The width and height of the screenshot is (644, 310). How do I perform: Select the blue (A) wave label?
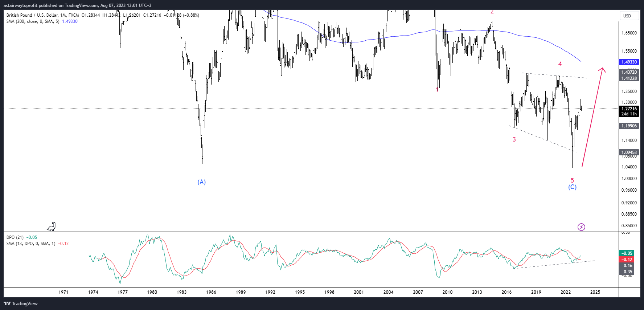pyautogui.click(x=201, y=182)
